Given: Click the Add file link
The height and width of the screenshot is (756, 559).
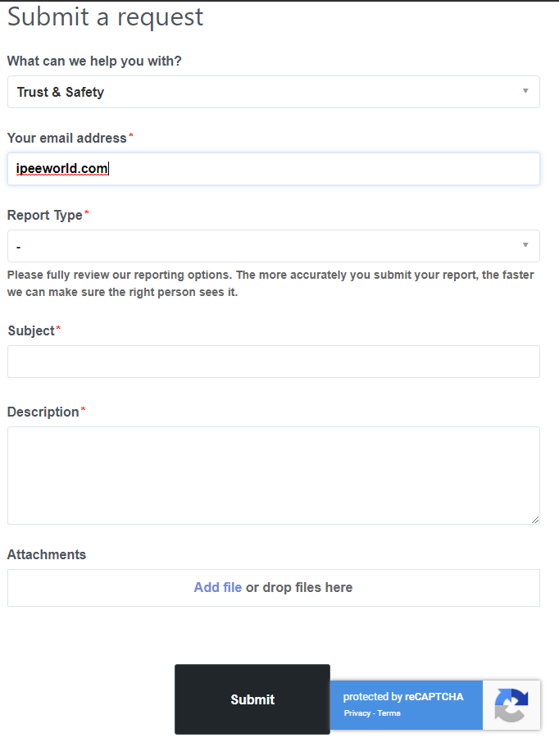Looking at the screenshot, I should 217,587.
